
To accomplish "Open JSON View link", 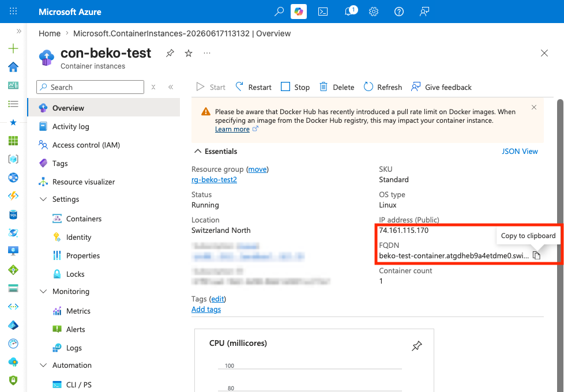I will click(x=520, y=152).
